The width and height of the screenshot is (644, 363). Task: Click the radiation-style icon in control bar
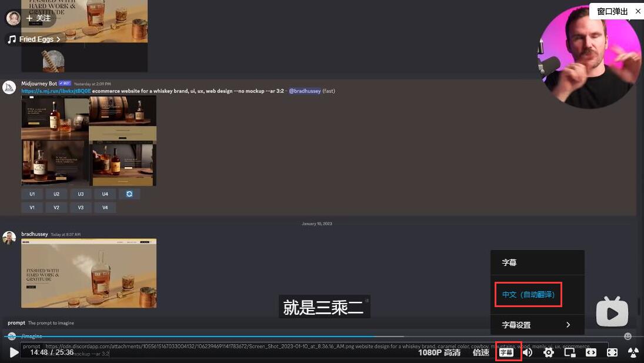633,352
